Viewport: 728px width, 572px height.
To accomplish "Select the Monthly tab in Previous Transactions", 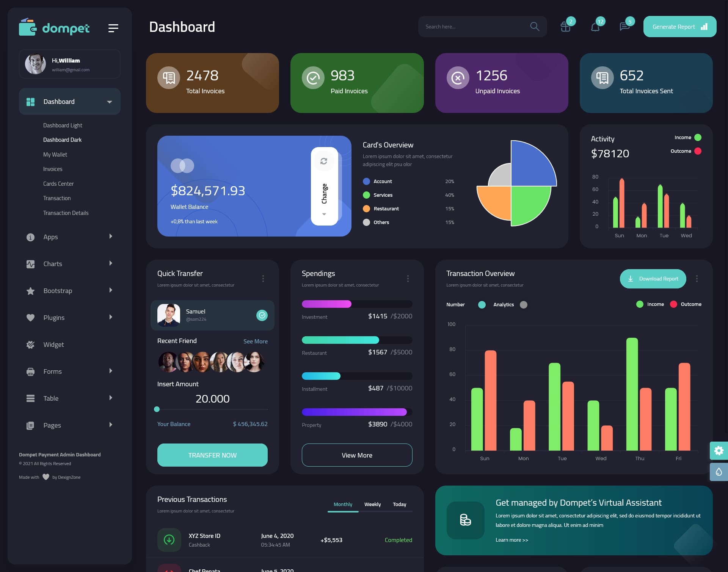I will click(x=343, y=504).
